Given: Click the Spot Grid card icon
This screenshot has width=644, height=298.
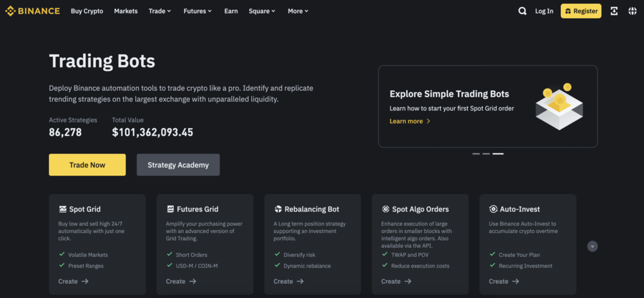Looking at the screenshot, I should pos(62,209).
